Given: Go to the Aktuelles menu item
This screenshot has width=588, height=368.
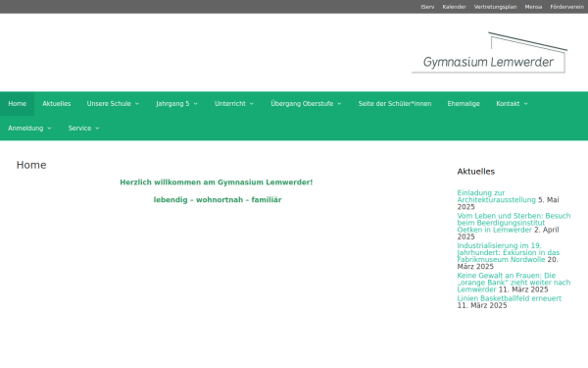Looking at the screenshot, I should pos(57,104).
